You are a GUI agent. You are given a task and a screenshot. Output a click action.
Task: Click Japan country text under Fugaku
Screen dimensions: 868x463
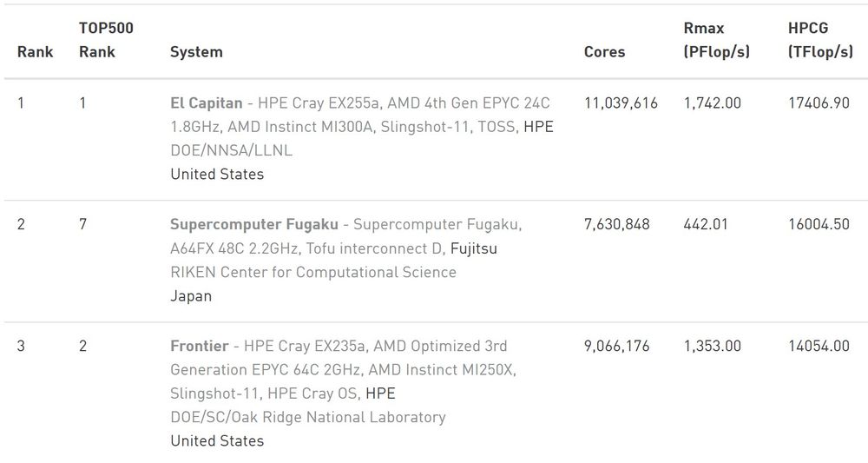tap(191, 296)
